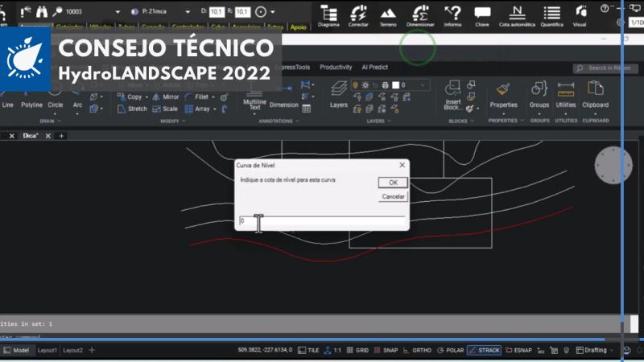Activate the Informa query tool
The image size is (644, 362).
[452, 15]
